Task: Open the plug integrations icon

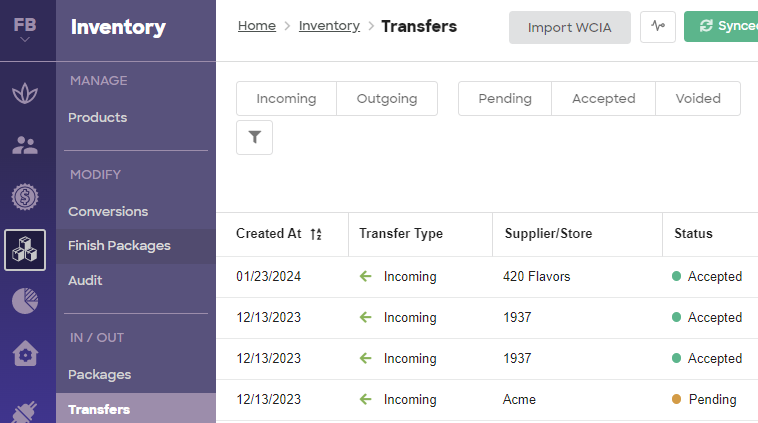Action: click(25, 412)
